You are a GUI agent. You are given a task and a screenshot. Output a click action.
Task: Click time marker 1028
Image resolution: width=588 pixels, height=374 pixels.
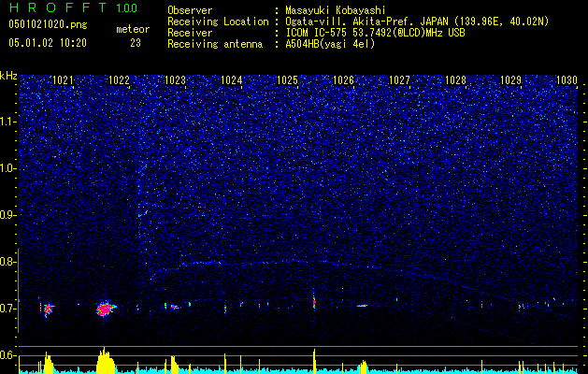pyautogui.click(x=455, y=80)
